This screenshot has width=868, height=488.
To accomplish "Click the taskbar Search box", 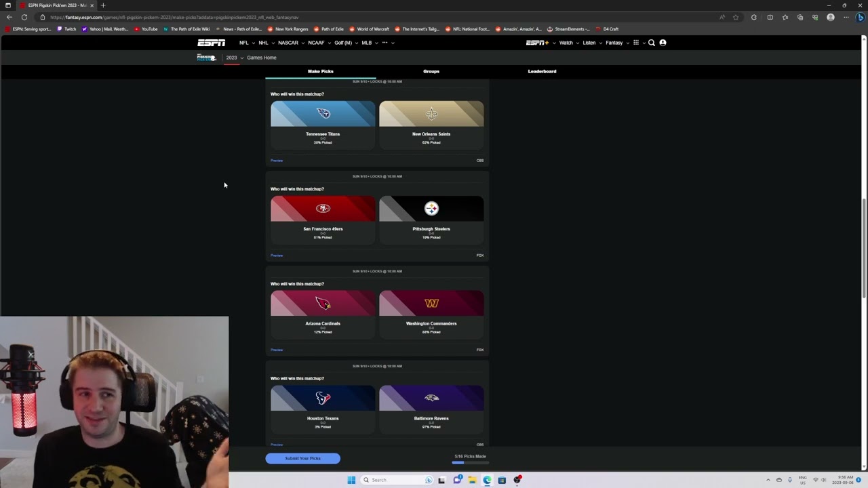I will (x=397, y=480).
